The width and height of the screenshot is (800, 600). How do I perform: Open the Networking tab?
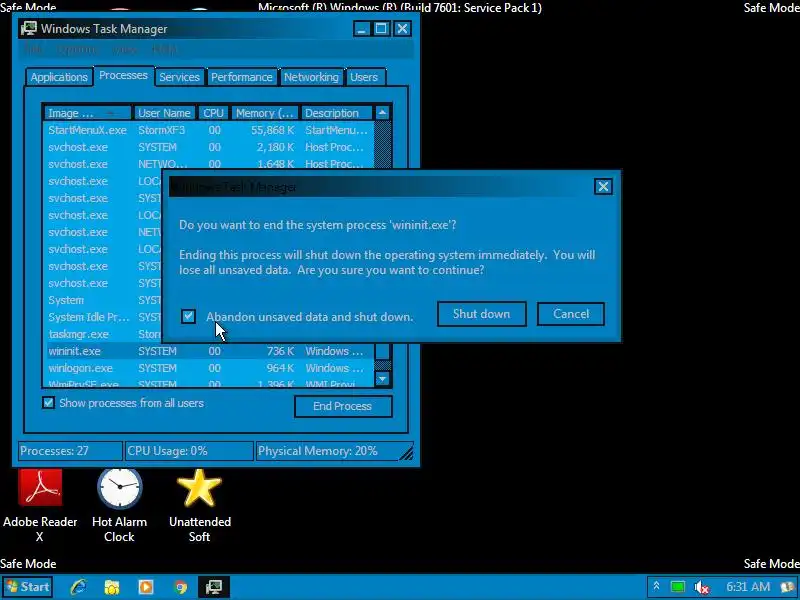coord(311,77)
